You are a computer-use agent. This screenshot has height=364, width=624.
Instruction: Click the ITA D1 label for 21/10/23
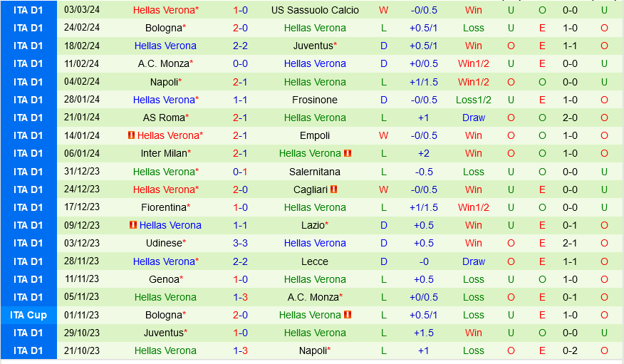pos(28,350)
